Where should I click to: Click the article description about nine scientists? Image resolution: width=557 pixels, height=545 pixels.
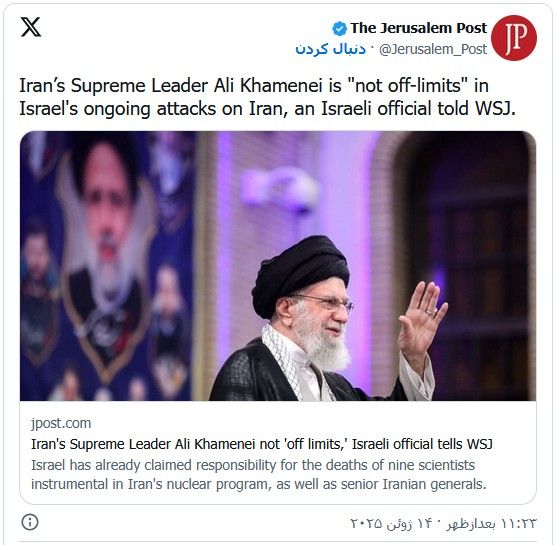click(258, 475)
